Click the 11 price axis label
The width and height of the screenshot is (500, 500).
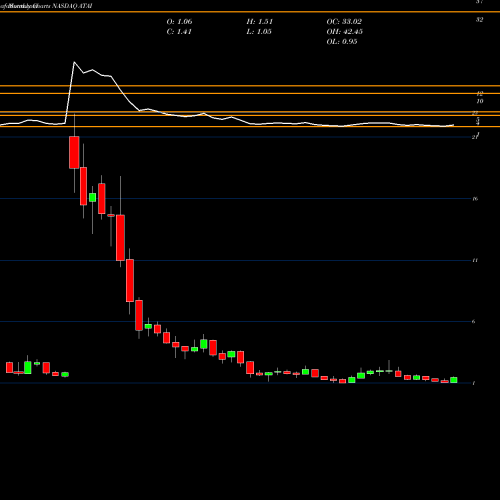tap(475, 260)
